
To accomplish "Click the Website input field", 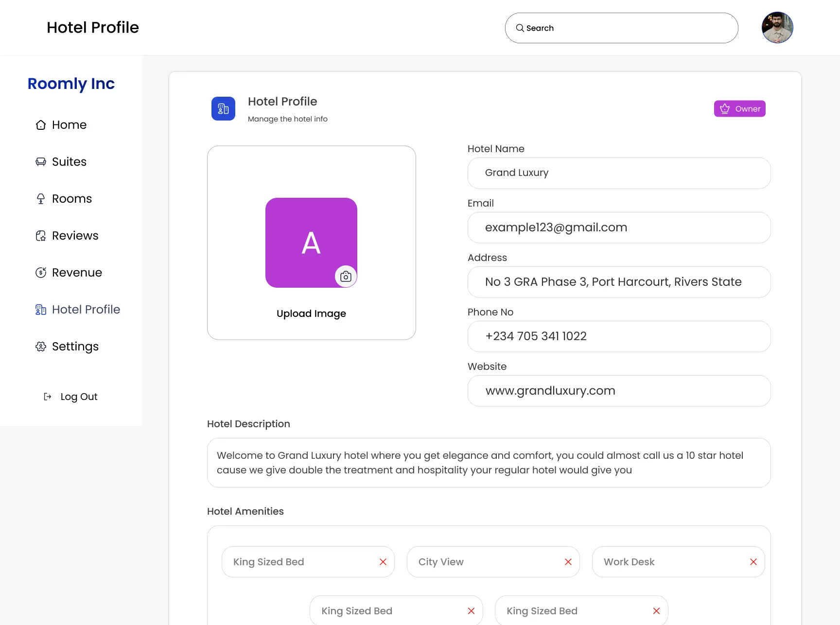I will (619, 391).
